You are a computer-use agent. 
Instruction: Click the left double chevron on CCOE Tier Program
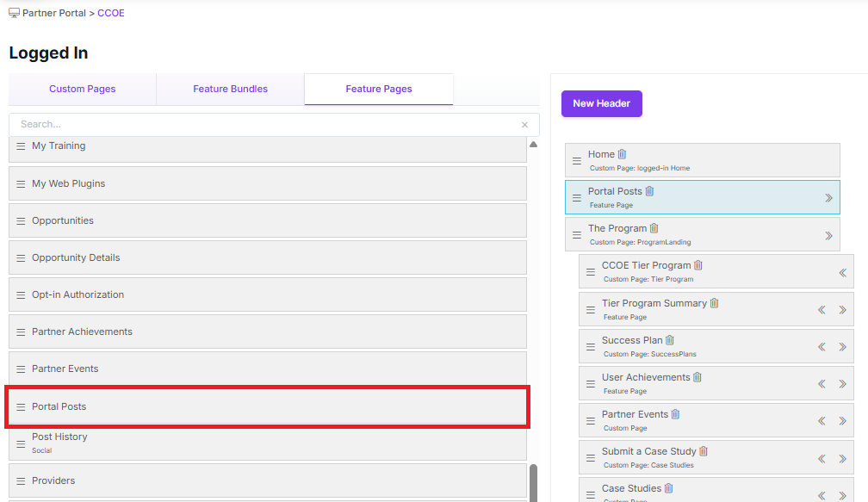(x=841, y=272)
